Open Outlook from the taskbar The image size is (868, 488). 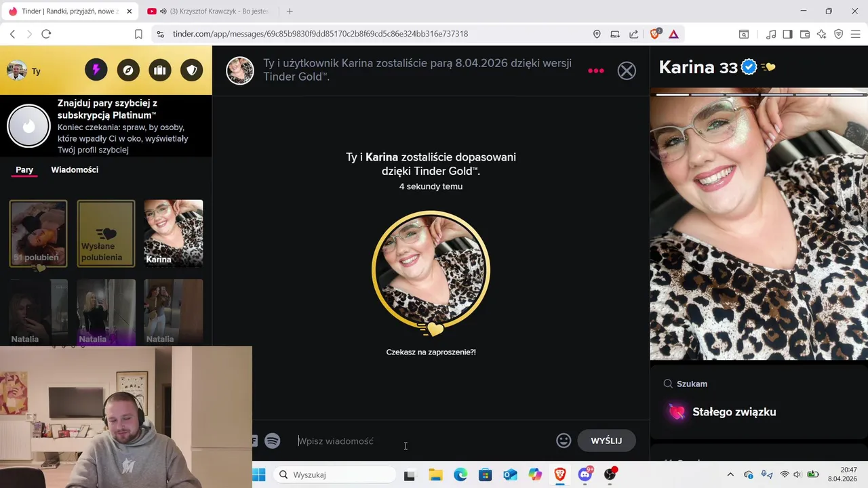(x=511, y=475)
